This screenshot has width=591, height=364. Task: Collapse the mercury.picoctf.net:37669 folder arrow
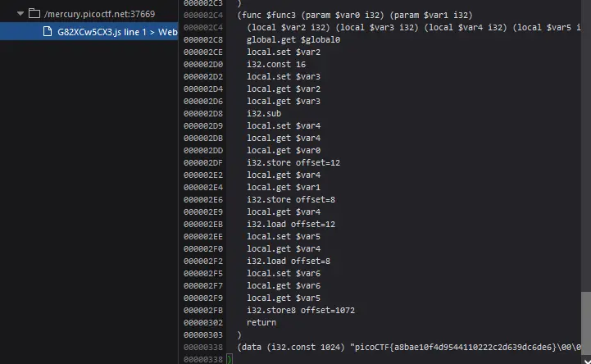tap(20, 14)
